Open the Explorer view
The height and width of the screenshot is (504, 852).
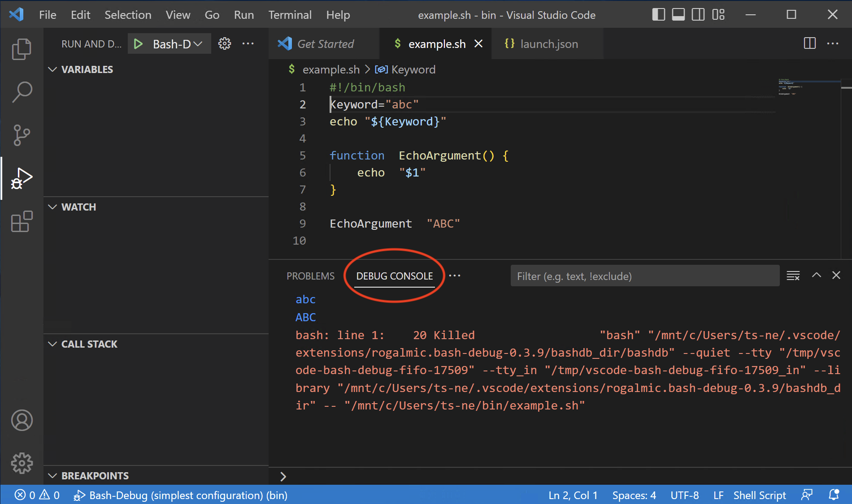pyautogui.click(x=21, y=48)
